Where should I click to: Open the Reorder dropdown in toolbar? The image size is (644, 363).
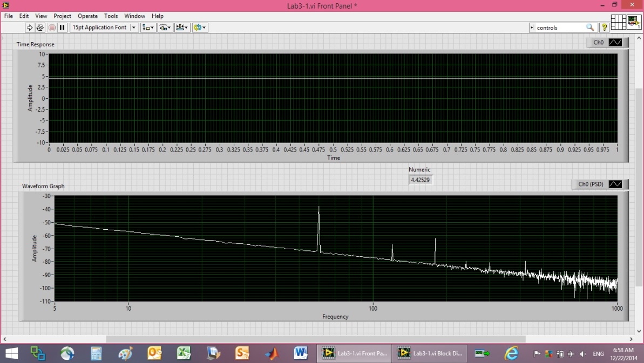pos(200,28)
